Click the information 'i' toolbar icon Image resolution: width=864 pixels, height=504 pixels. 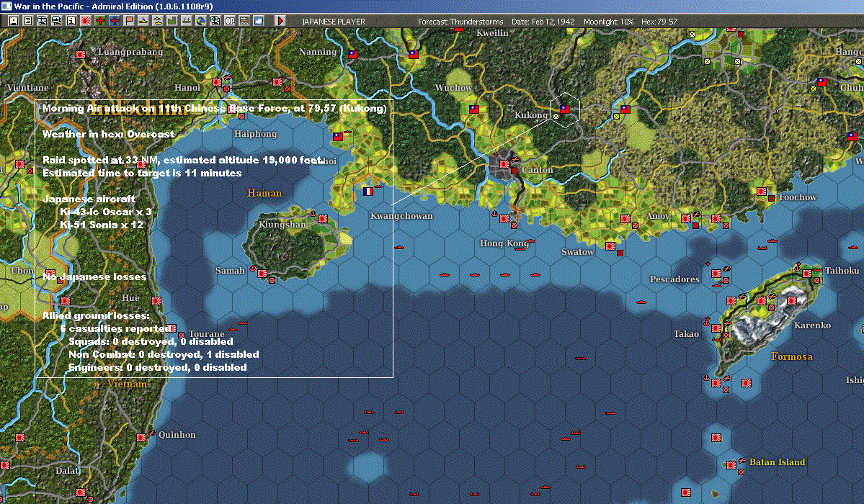(71, 21)
